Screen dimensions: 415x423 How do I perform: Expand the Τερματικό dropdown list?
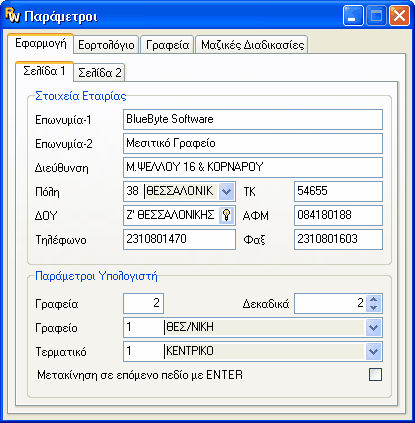pos(373,351)
